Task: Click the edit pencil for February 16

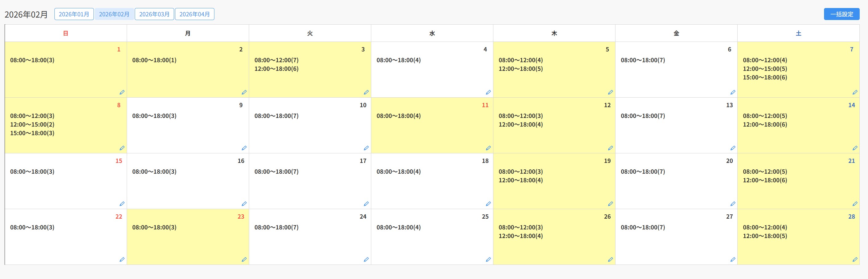Action: point(244,204)
